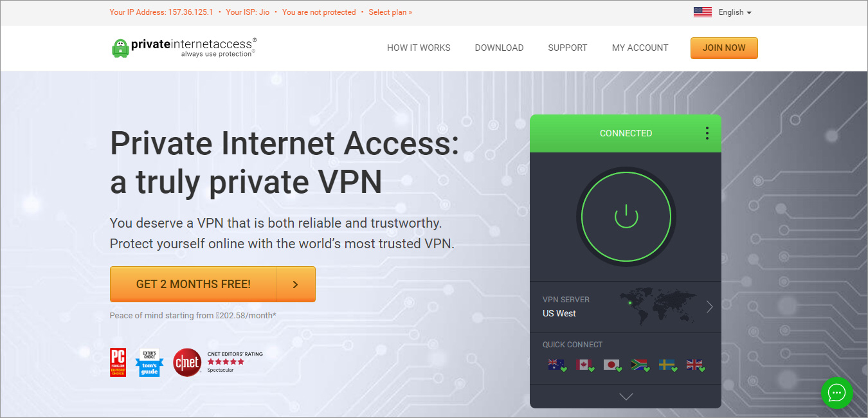Image resolution: width=868 pixels, height=418 pixels.
Task: Open the three-dot menu in VPN widget
Action: 707,133
